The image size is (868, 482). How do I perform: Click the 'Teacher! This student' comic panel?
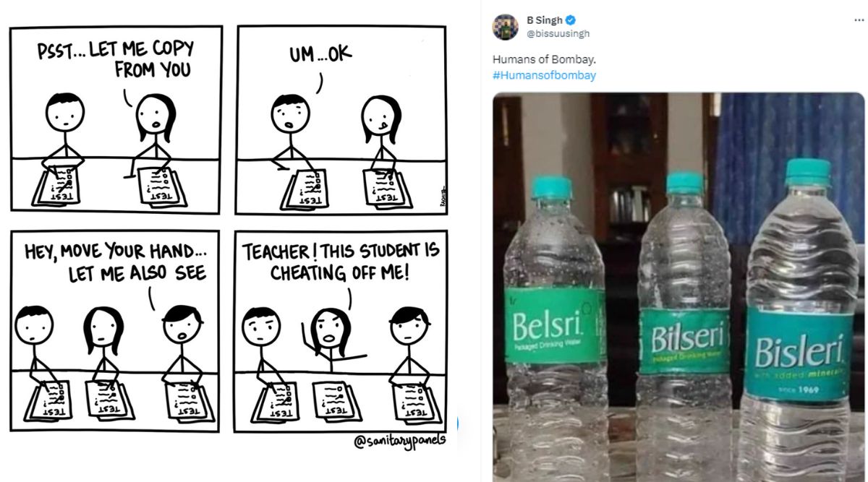point(341,330)
